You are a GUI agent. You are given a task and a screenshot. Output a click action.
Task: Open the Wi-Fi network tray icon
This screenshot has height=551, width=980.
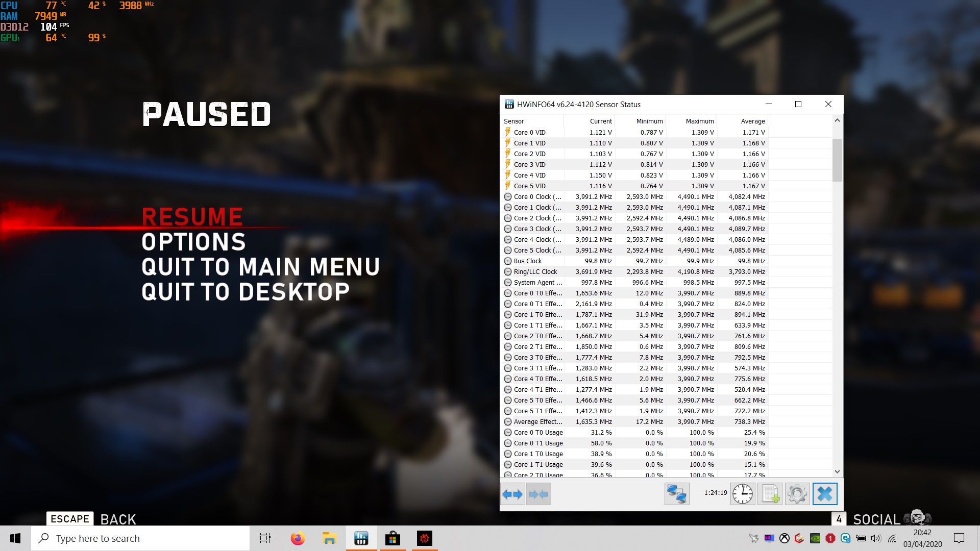(x=892, y=538)
